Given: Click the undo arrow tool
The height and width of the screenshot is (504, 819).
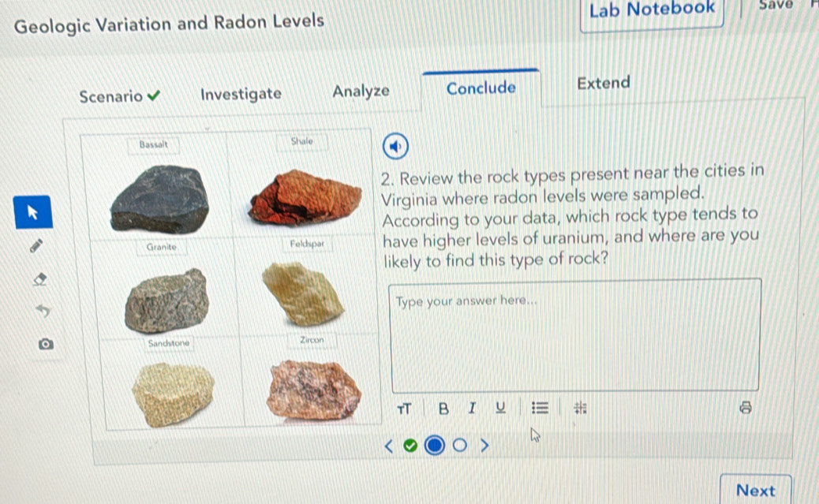Looking at the screenshot, I should (x=43, y=312).
